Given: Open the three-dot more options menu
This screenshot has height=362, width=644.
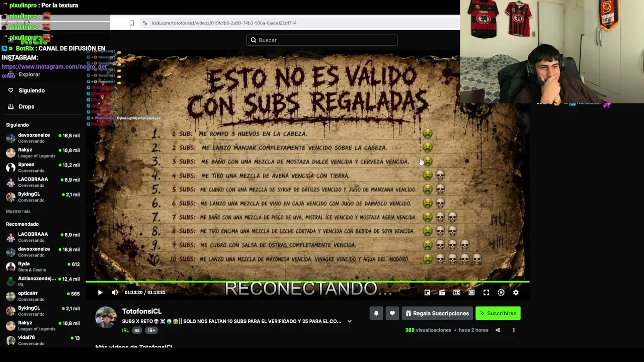Looking at the screenshot, I should coord(514,330).
